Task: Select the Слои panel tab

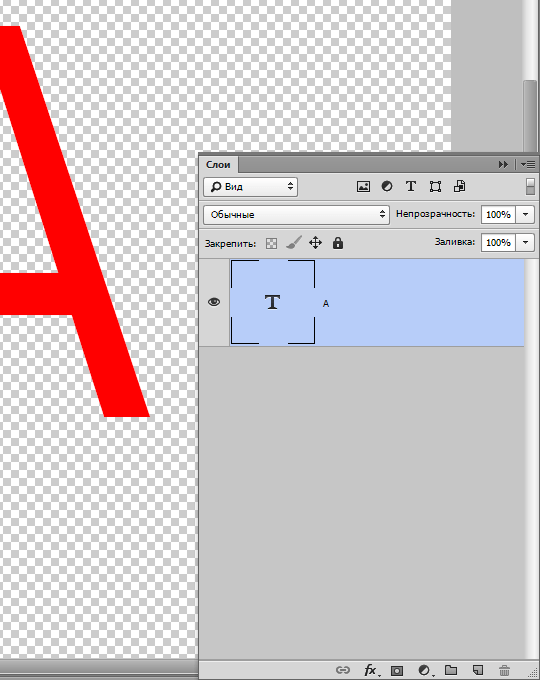Action: [218, 165]
